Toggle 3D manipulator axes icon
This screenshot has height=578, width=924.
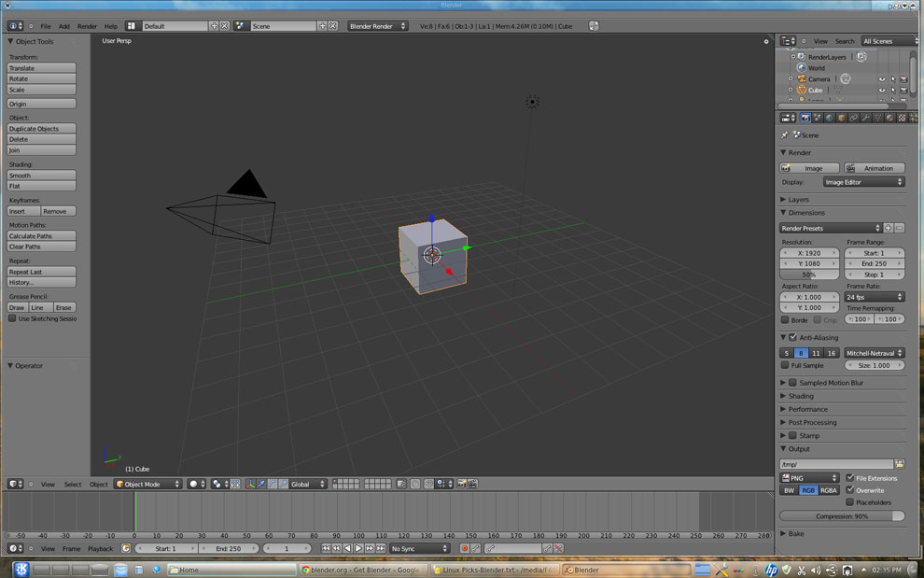coord(251,484)
